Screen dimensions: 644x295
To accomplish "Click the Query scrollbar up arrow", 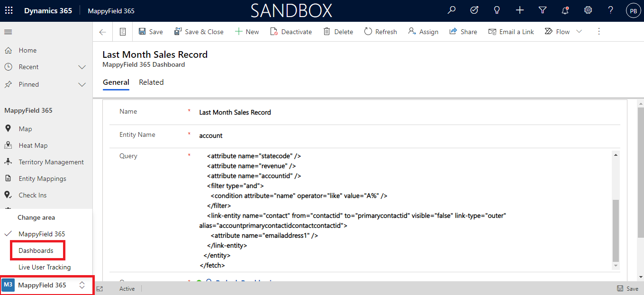I will click(616, 155).
